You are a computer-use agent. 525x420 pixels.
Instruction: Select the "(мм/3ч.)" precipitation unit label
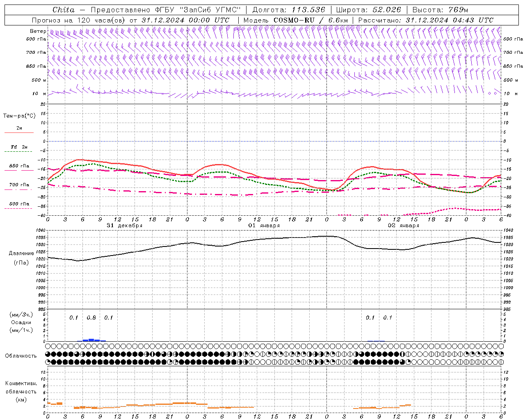coord(21,315)
